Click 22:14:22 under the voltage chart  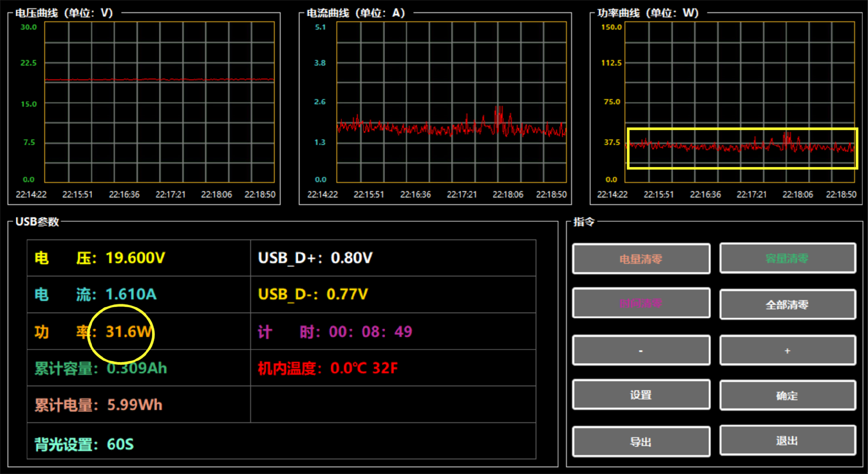click(31, 194)
